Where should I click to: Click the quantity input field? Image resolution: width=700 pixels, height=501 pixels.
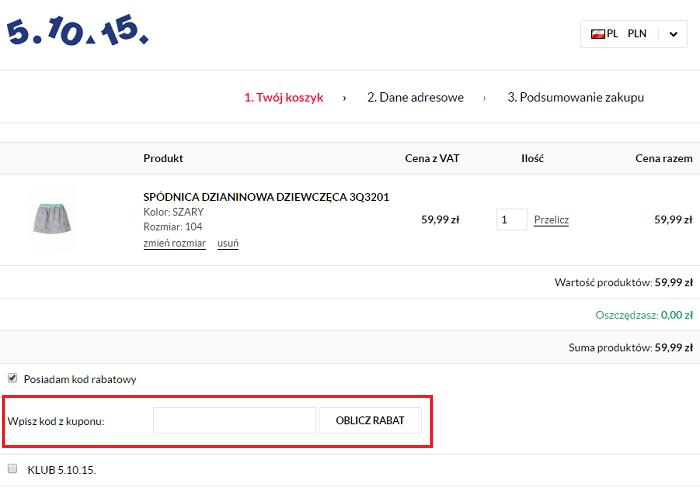512,219
